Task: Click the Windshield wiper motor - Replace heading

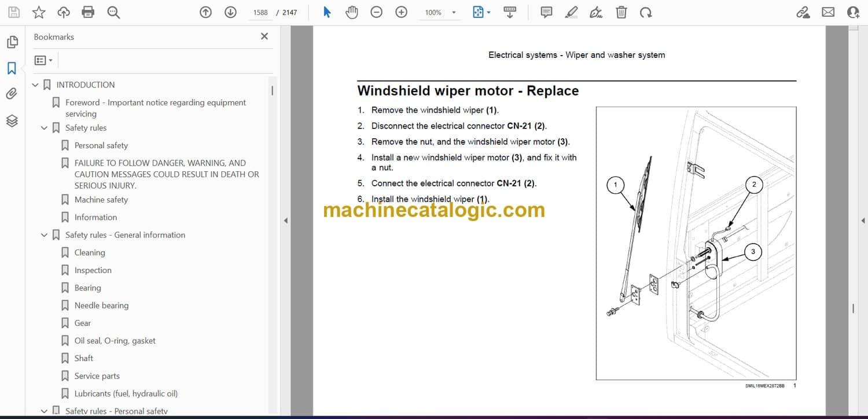Action: click(x=468, y=91)
